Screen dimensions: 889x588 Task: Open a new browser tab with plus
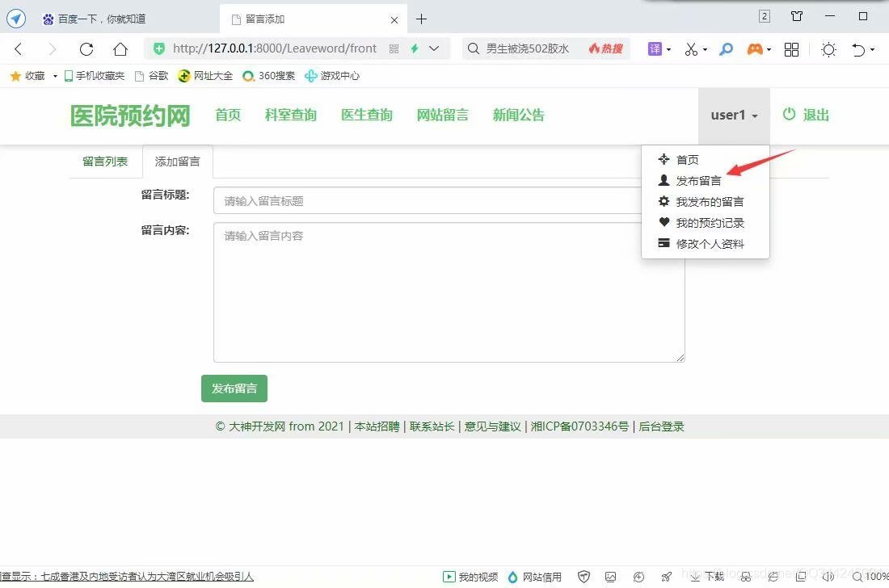coord(421,19)
